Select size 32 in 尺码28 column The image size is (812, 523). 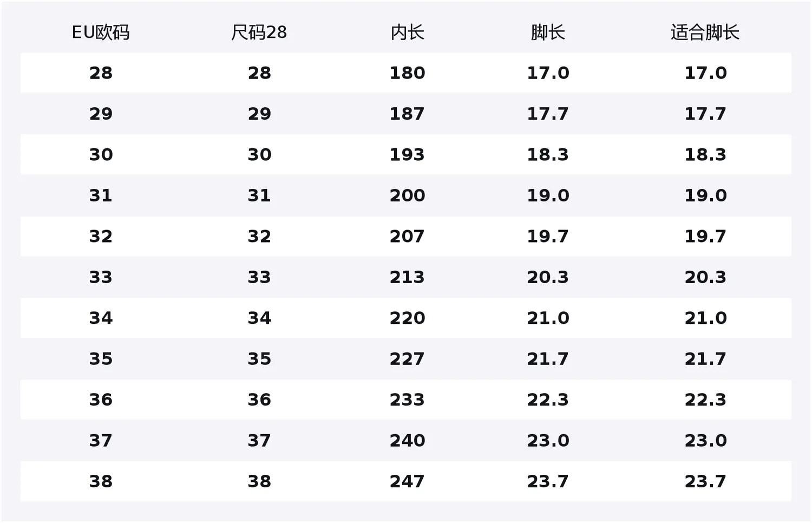[259, 237]
